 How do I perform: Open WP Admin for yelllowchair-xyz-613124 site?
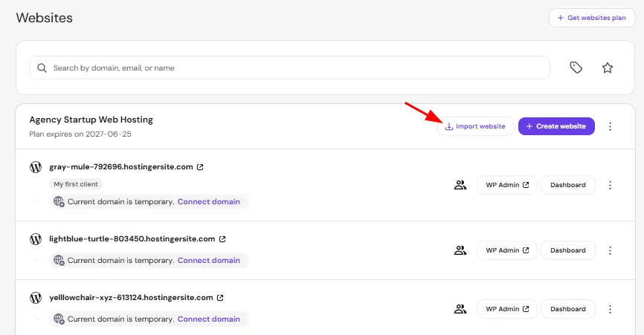(x=507, y=309)
